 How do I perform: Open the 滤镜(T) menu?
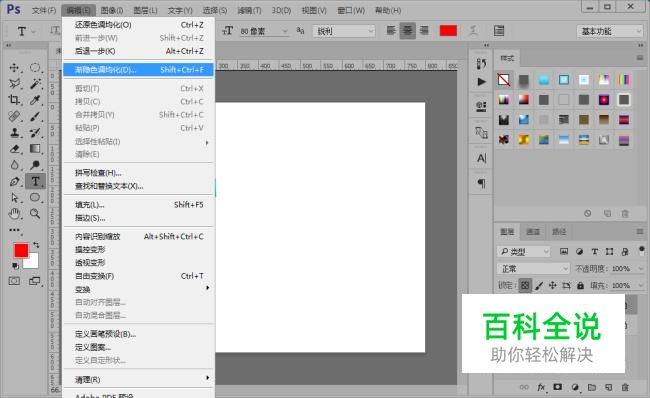249,10
